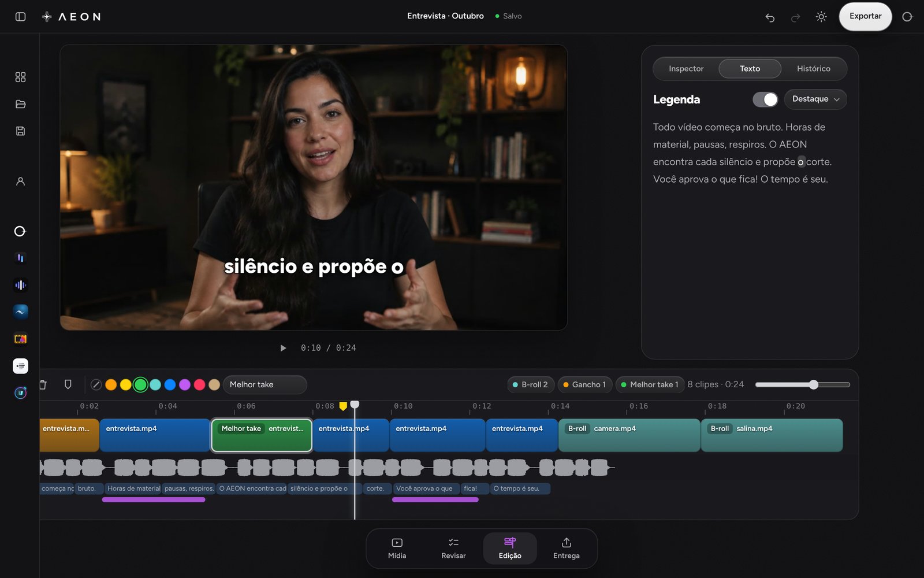Open the Entrega tab
The width and height of the screenshot is (924, 578).
point(567,549)
